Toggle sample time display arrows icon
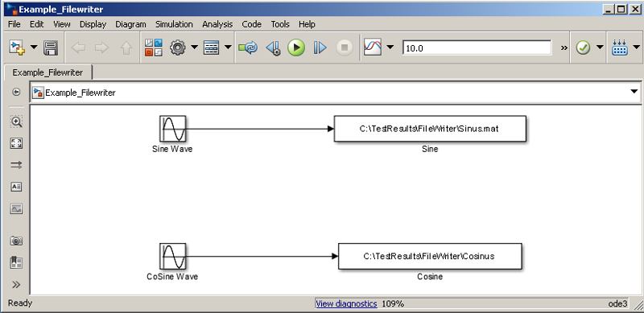This screenshot has height=313, width=644. pyautogui.click(x=16, y=165)
